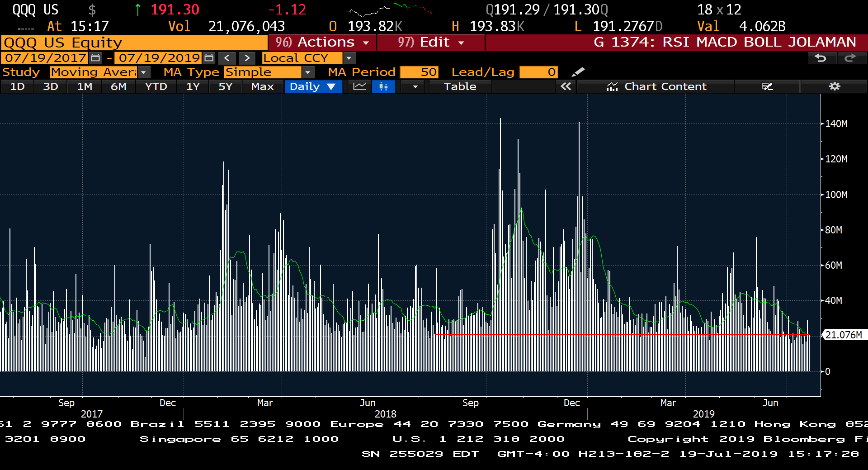Open chart settings gear icon
Viewport: 868px width, 470px height.
click(835, 86)
